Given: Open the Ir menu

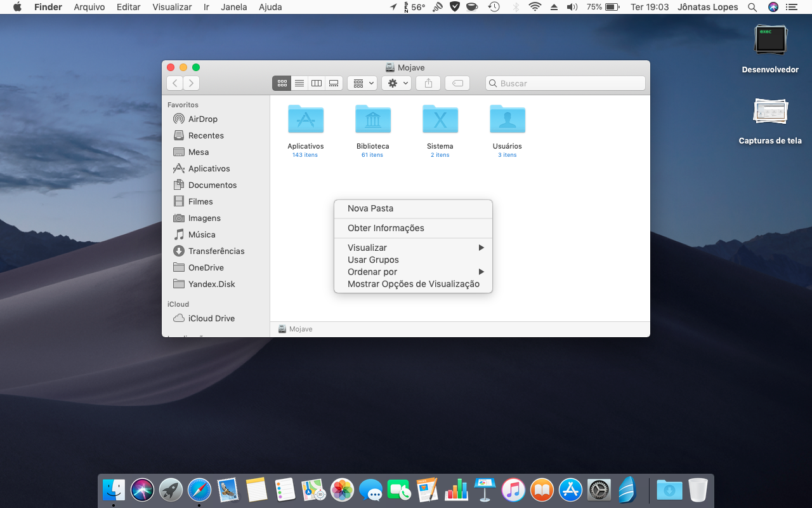Looking at the screenshot, I should tap(206, 7).
